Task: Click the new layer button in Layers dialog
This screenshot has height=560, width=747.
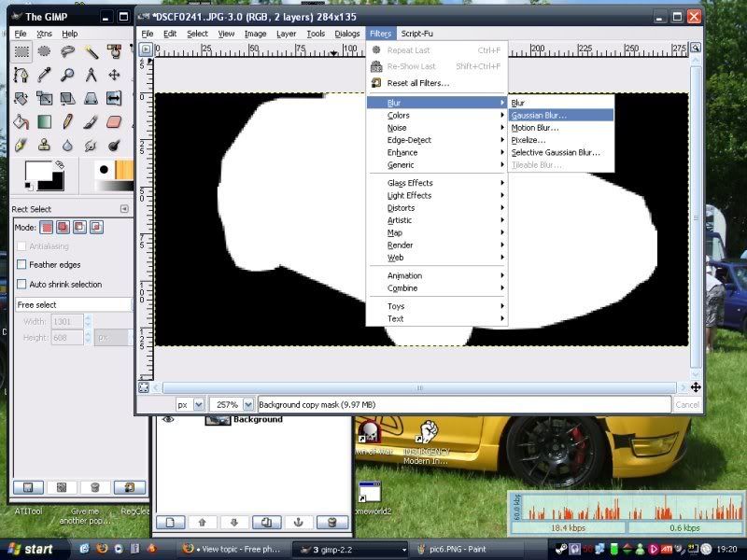Action: click(171, 523)
